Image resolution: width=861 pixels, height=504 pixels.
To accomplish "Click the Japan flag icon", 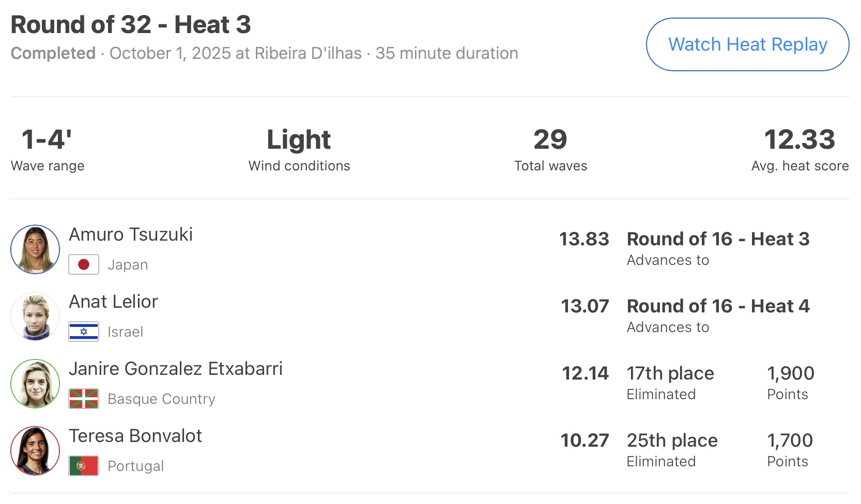I will click(x=84, y=265).
